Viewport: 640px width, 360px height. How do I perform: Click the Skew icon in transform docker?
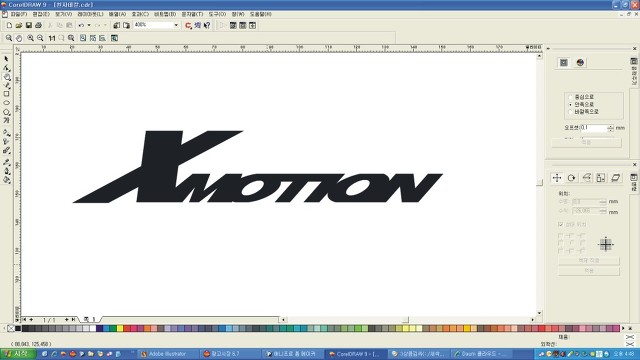pos(616,178)
